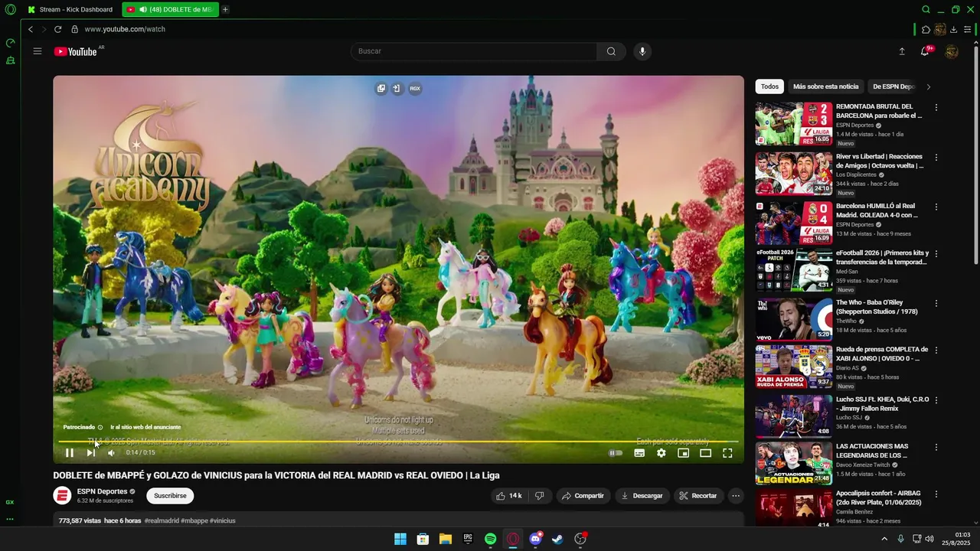The height and width of the screenshot is (551, 980).
Task: Select the 'De ESPN Deportes' chip
Action: [x=893, y=86]
